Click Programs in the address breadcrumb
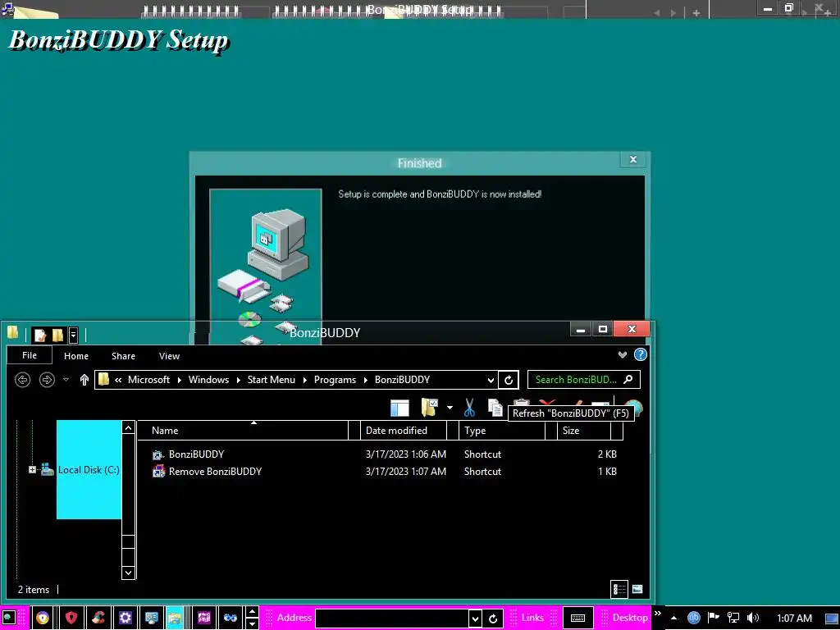Image resolution: width=840 pixels, height=630 pixels. 335,380
